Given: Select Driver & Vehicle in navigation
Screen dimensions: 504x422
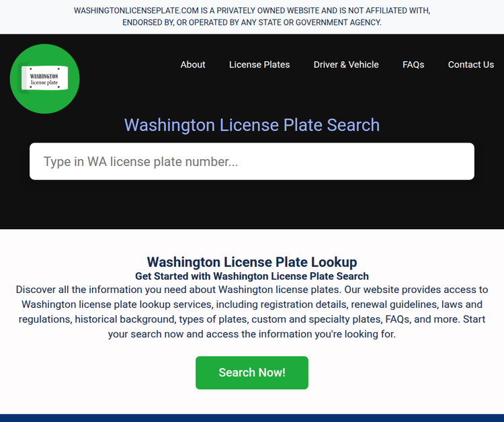Looking at the screenshot, I should 346,65.
